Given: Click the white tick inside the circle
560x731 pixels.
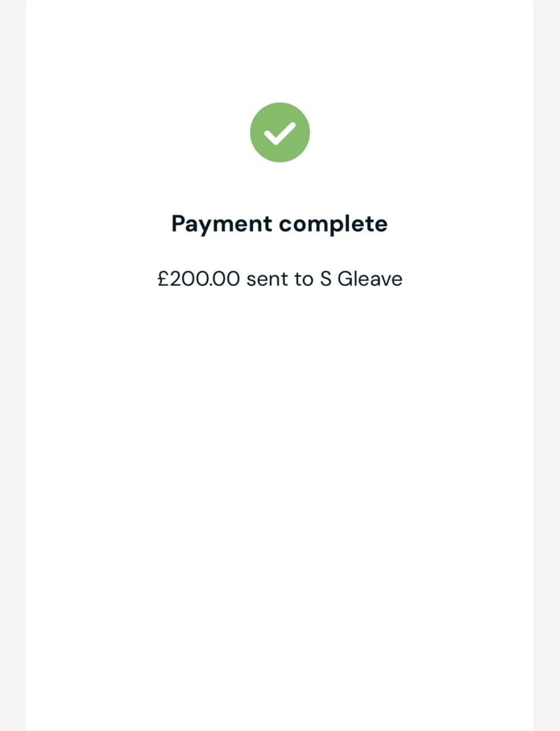Looking at the screenshot, I should pyautogui.click(x=279, y=133).
